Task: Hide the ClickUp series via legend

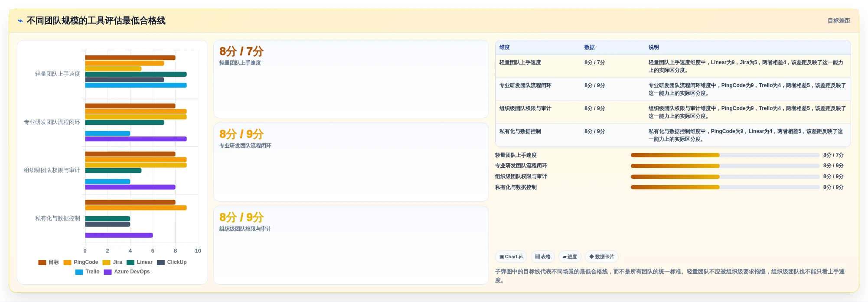Action: pyautogui.click(x=172, y=262)
